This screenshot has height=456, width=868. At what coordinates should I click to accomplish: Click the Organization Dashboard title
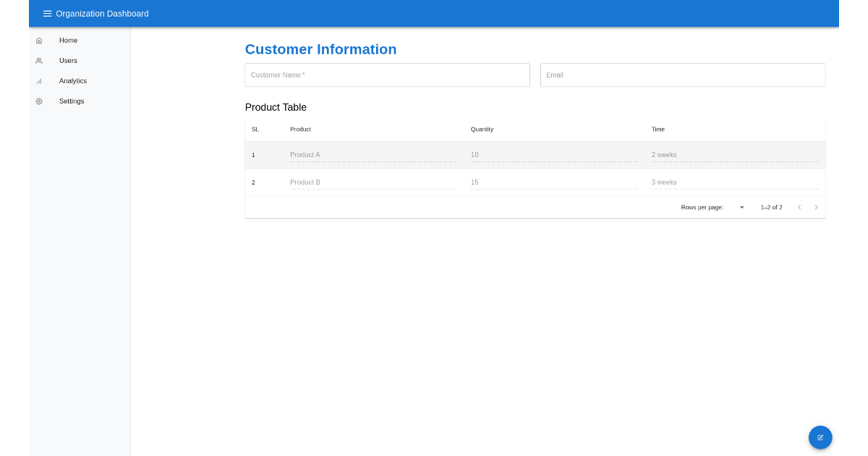102,14
